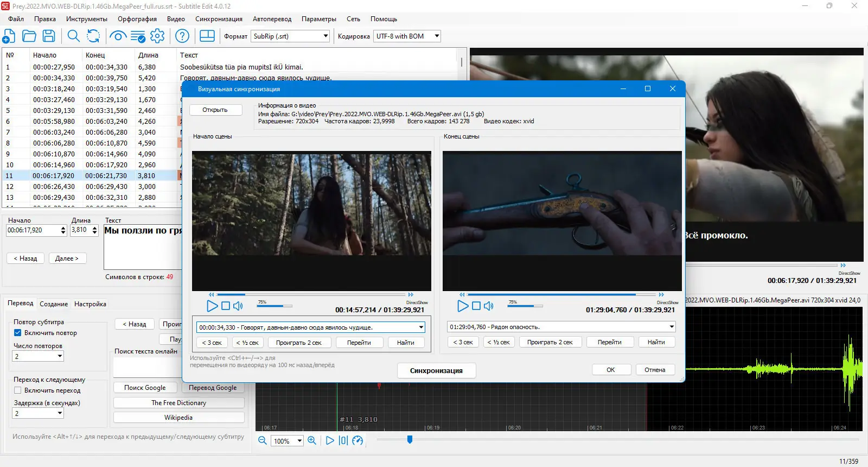
Task: Open the Автоперевод menu
Action: (272, 19)
